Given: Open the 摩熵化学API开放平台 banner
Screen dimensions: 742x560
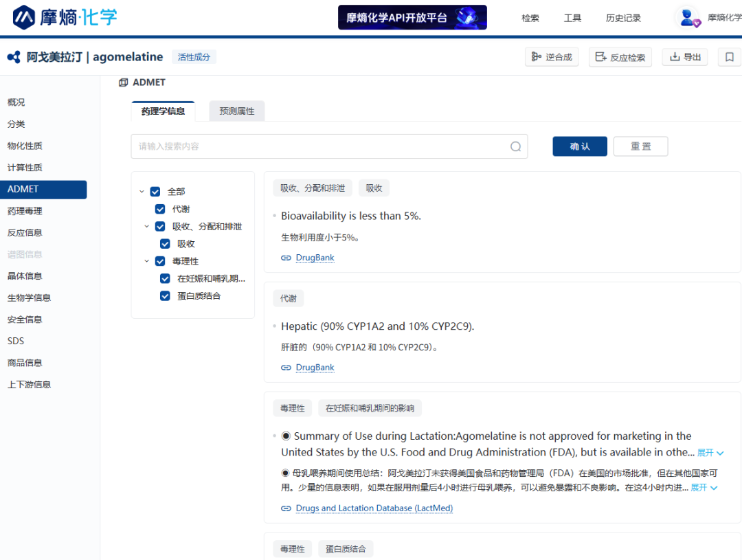Looking at the screenshot, I should click(412, 18).
